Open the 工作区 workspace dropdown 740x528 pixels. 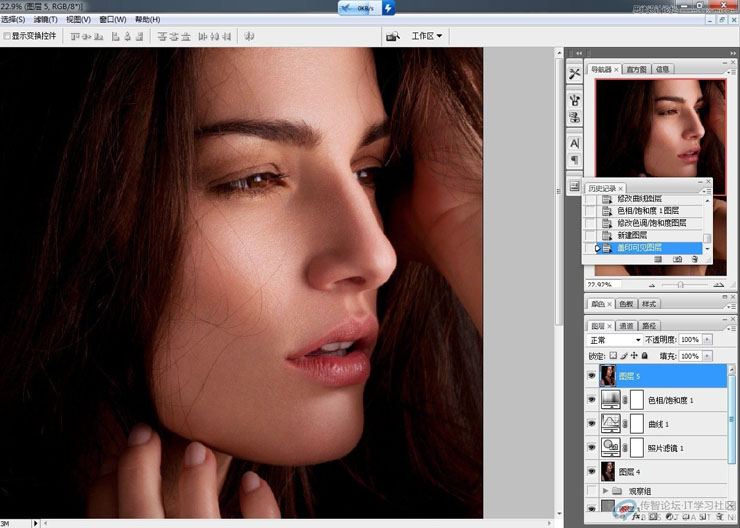[427, 36]
